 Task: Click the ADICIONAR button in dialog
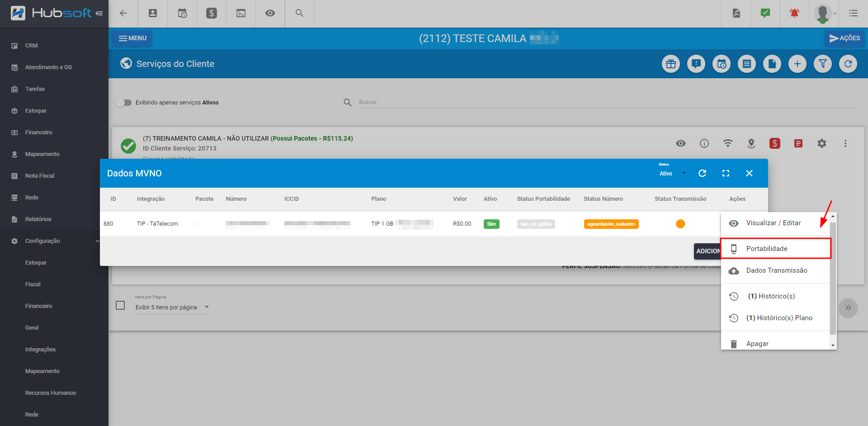click(708, 251)
